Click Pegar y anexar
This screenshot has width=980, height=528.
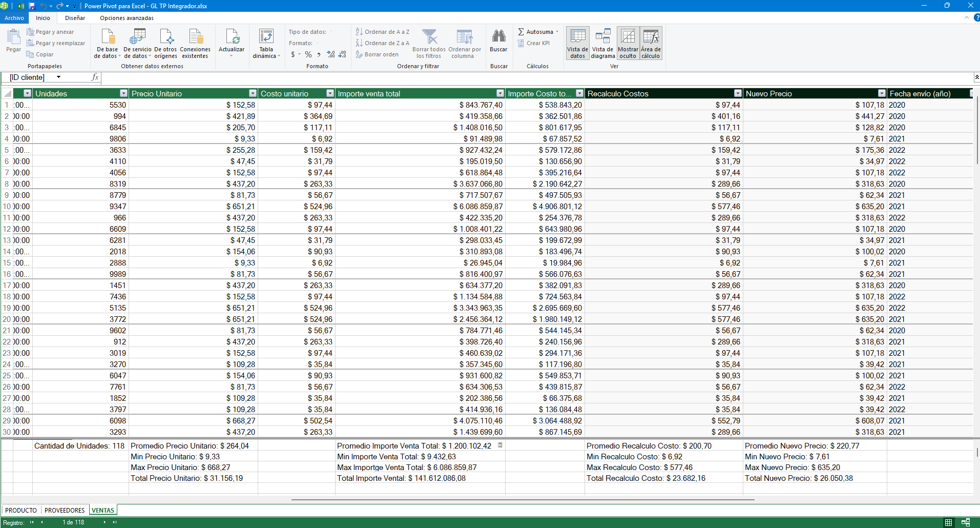50,32
